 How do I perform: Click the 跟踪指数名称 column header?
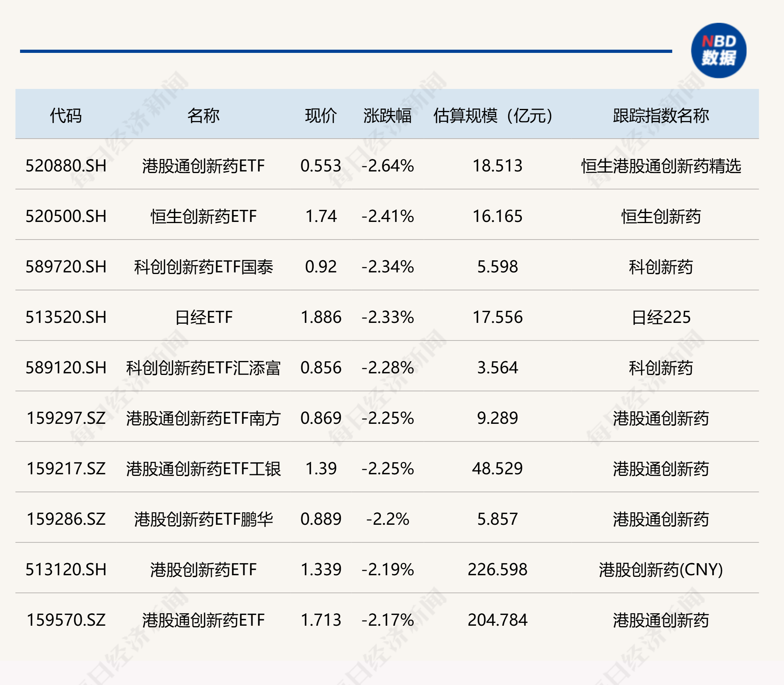tap(661, 116)
